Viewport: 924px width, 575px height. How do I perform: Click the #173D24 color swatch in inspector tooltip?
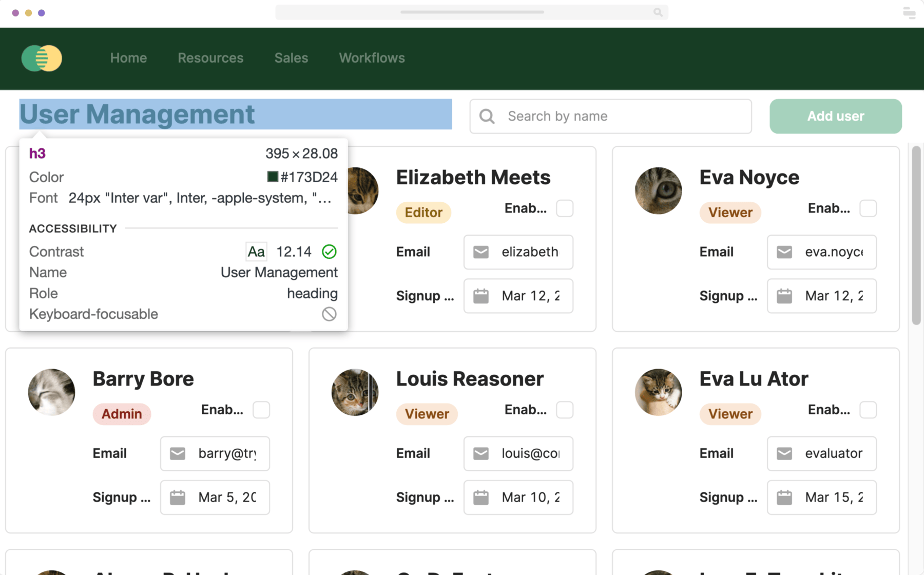coord(273,177)
